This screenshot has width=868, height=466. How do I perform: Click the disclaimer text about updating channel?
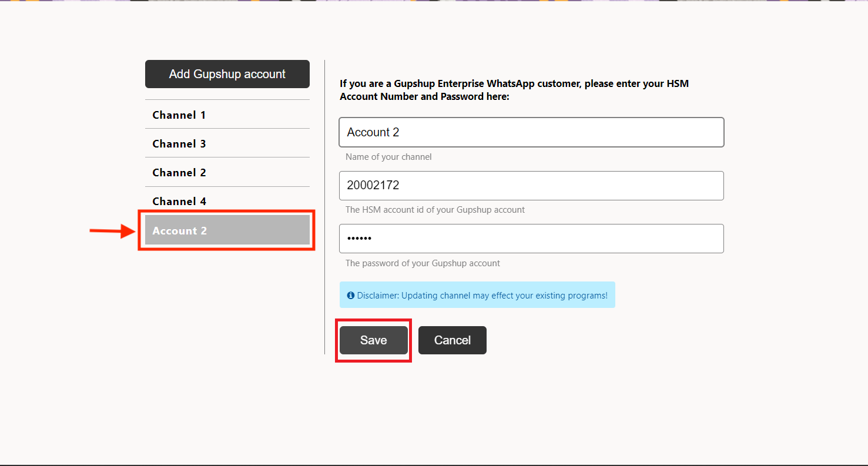[x=482, y=296]
